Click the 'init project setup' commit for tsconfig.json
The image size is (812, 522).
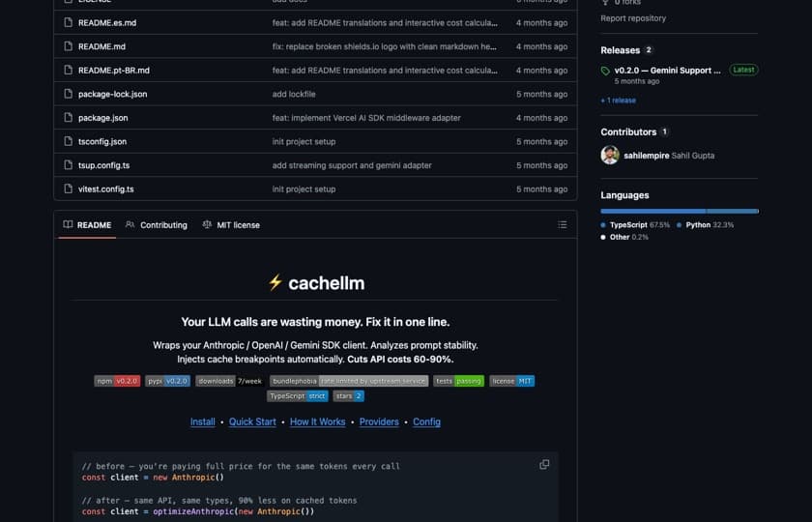(x=304, y=142)
